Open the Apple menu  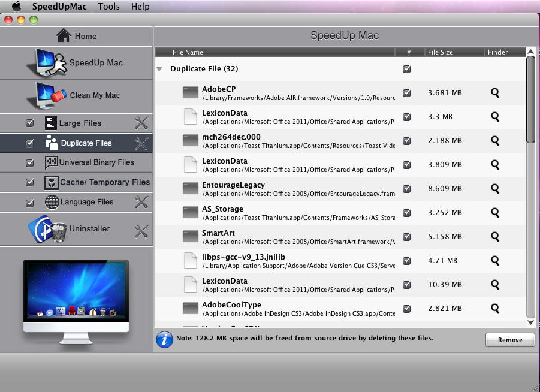[x=16, y=6]
